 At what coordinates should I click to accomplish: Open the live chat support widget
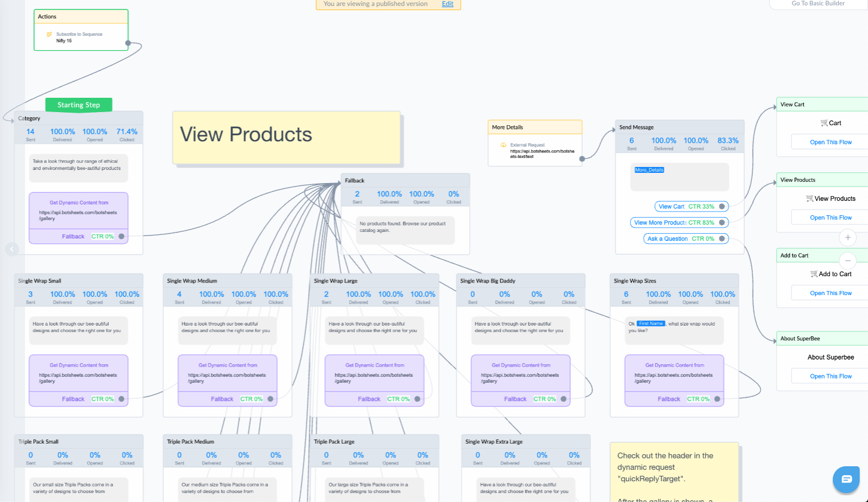pyautogui.click(x=846, y=479)
